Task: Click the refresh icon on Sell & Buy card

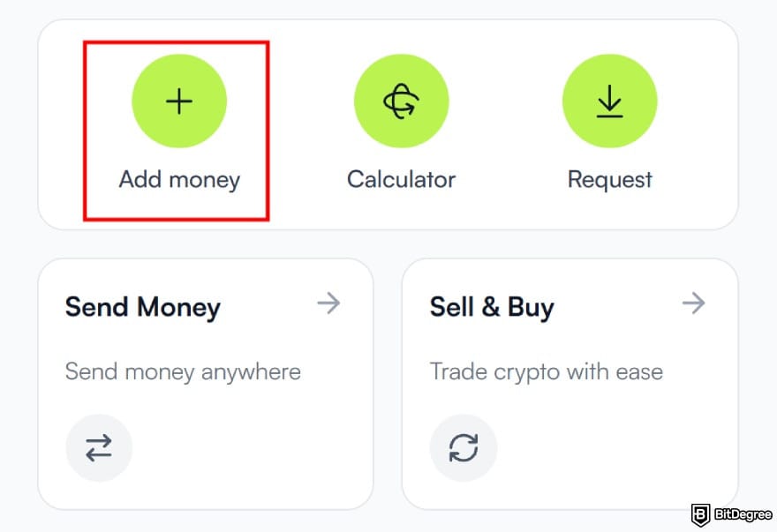Action: 464,447
